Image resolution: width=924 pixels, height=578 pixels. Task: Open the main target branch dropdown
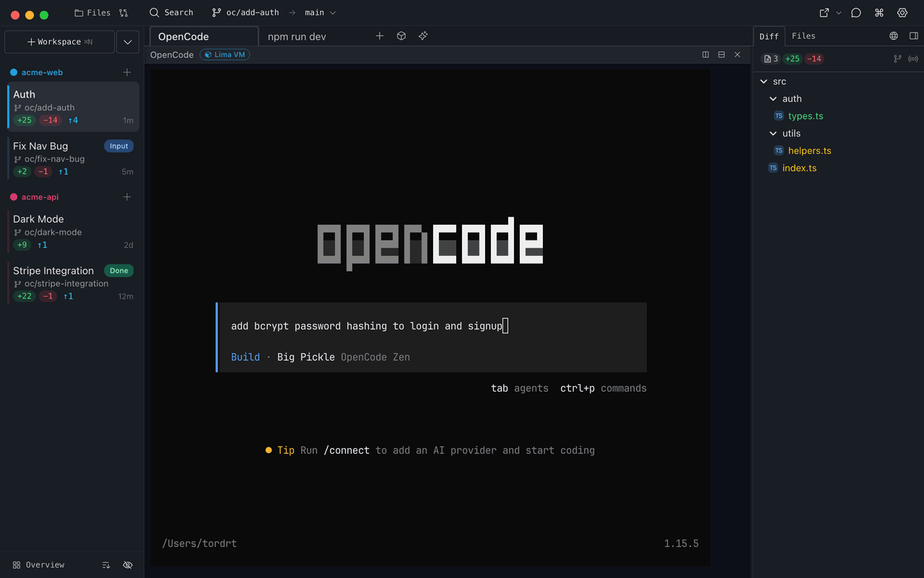pos(320,12)
